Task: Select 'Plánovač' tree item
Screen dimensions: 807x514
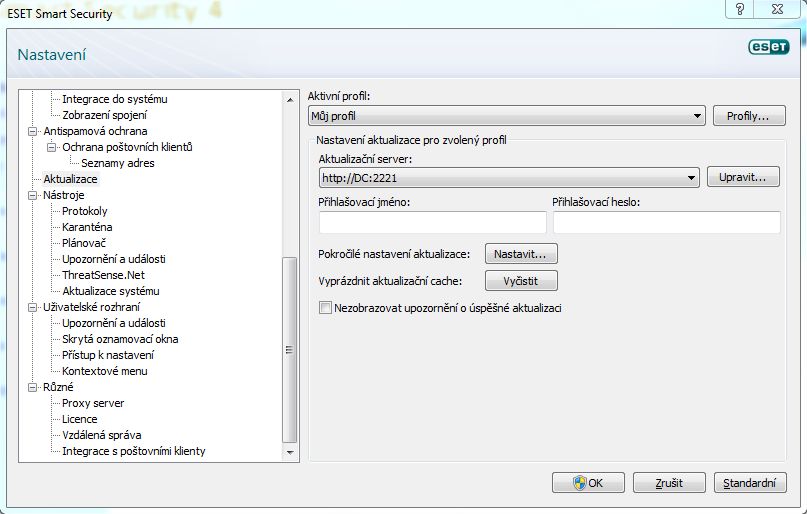Action: 83,243
